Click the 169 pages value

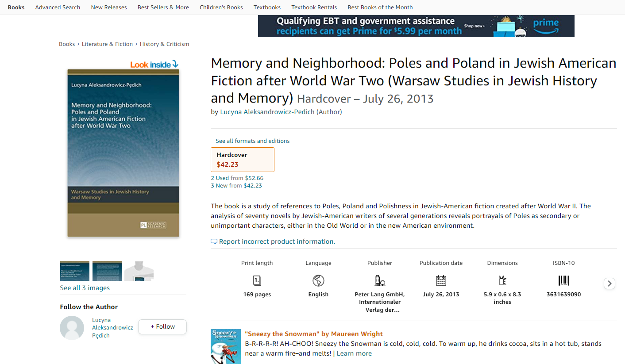tap(257, 295)
